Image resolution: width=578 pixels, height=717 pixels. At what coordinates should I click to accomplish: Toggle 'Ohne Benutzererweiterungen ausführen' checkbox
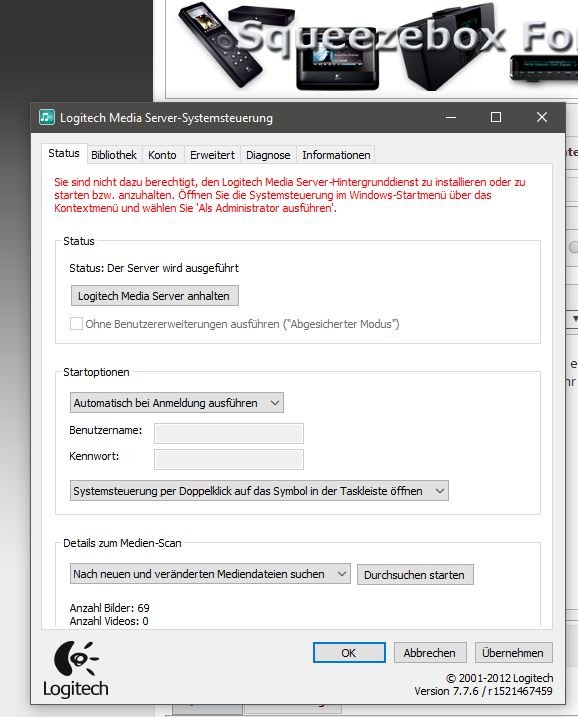[x=76, y=324]
